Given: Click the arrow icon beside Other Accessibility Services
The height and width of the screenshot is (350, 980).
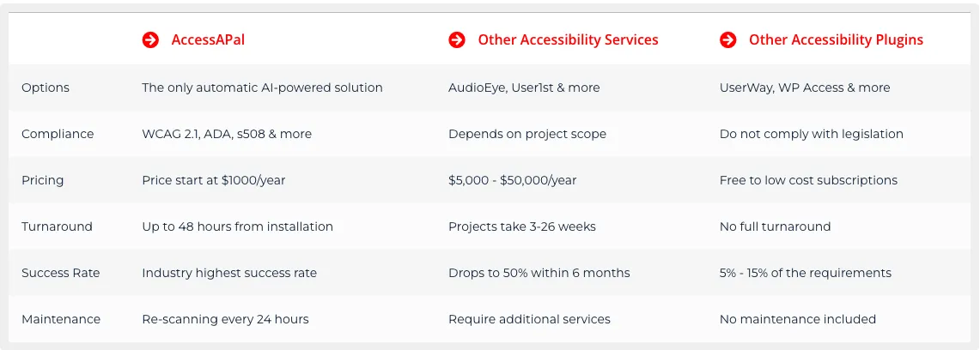Looking at the screenshot, I should [457, 40].
